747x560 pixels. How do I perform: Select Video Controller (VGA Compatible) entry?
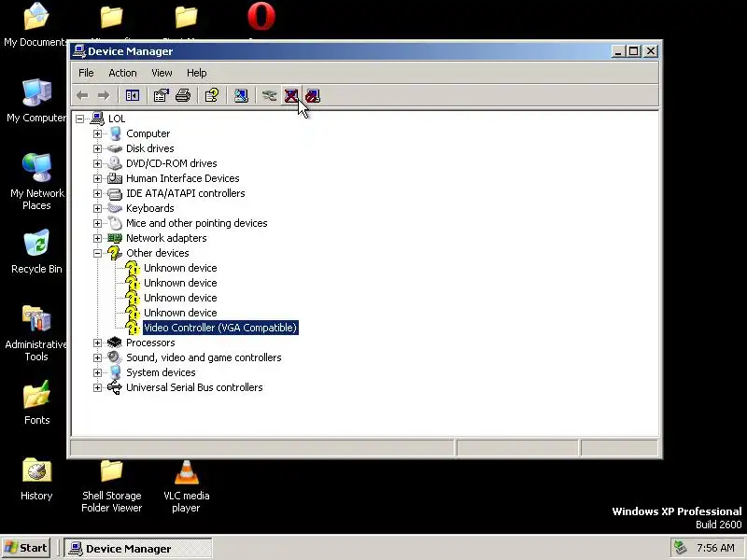pyautogui.click(x=220, y=328)
